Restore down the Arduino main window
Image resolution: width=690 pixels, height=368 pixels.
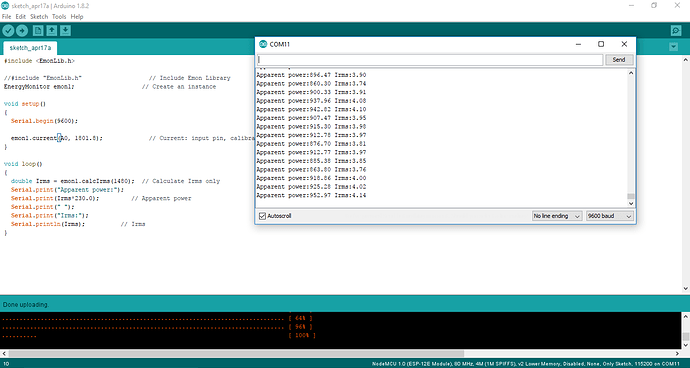tap(654, 5)
